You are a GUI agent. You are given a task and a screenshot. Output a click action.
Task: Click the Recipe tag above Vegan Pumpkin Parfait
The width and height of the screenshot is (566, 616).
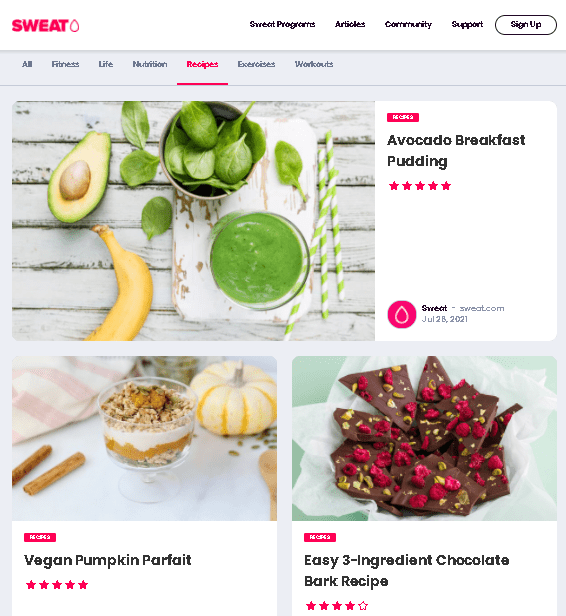tap(40, 537)
